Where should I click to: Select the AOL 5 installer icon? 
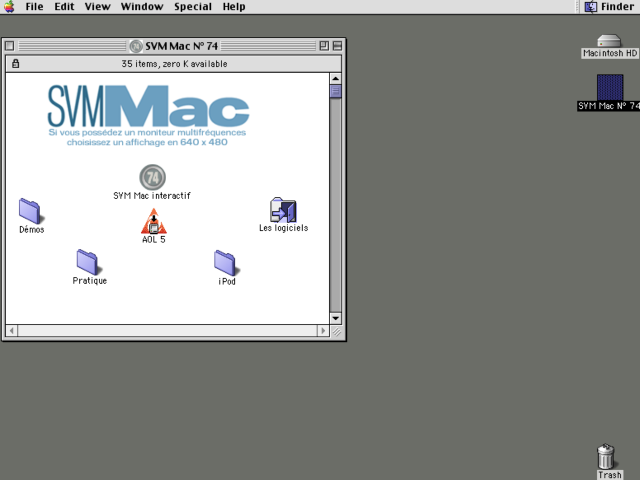click(x=153, y=221)
